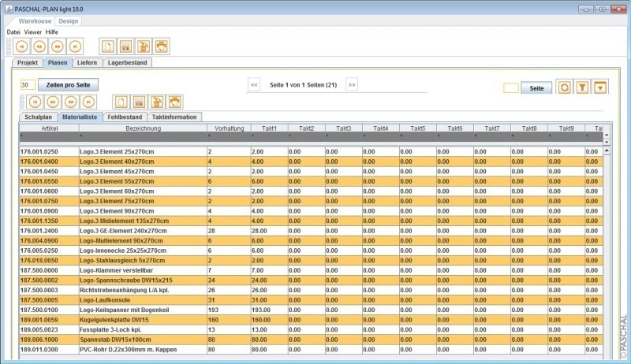Select 'Kugelgelenkplatte DW15' cell
631x364 pixels.
(x=144, y=320)
